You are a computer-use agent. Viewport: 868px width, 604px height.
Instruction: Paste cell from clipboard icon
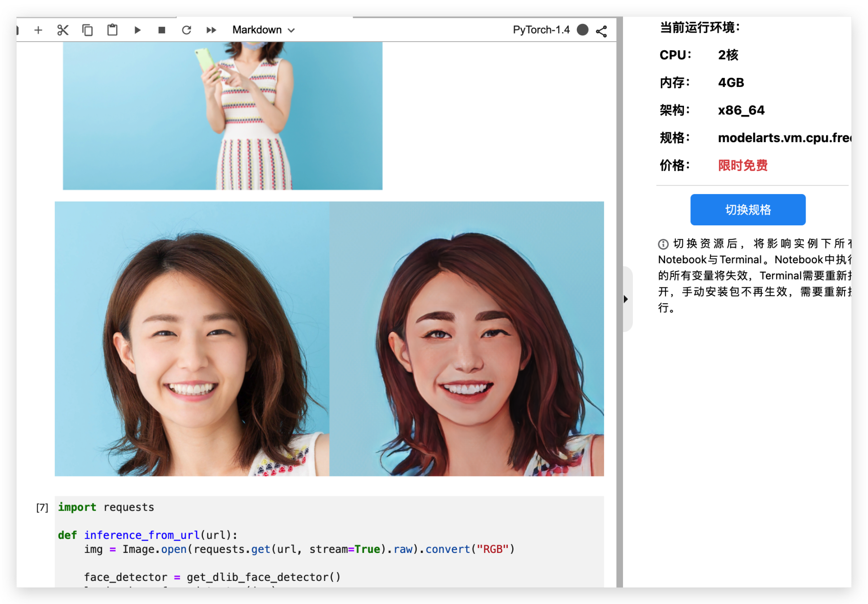click(112, 30)
